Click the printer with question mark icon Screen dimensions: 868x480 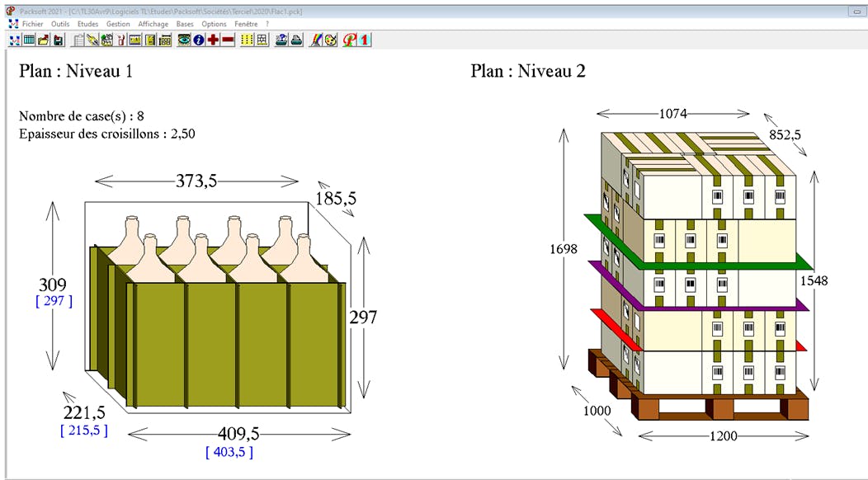point(281,40)
